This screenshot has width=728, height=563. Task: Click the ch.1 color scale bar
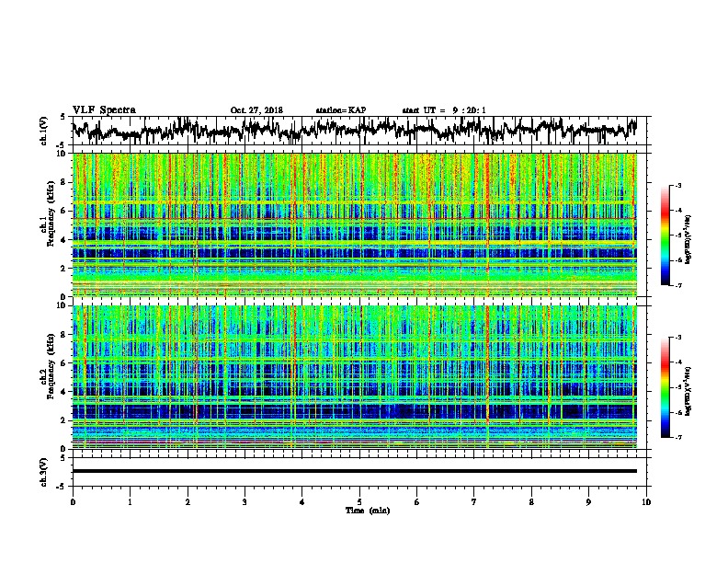point(665,236)
